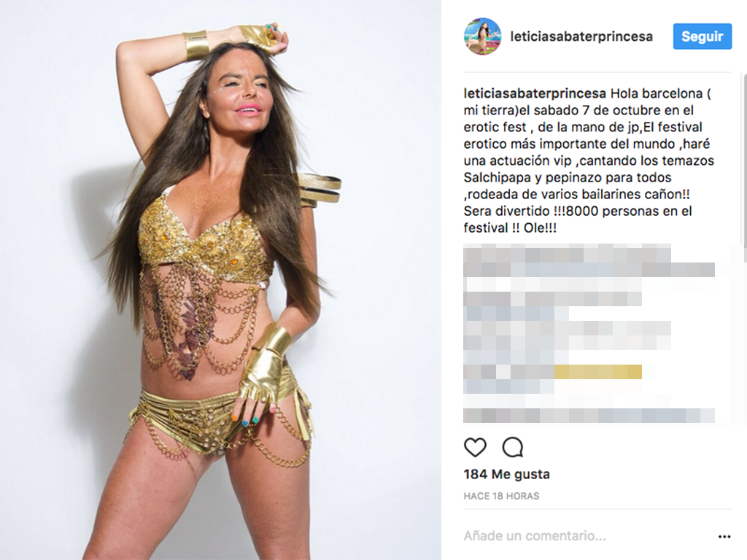The image size is (747, 560).
Task: Open leticiasabaterprincesa profile picture
Action: (x=483, y=36)
